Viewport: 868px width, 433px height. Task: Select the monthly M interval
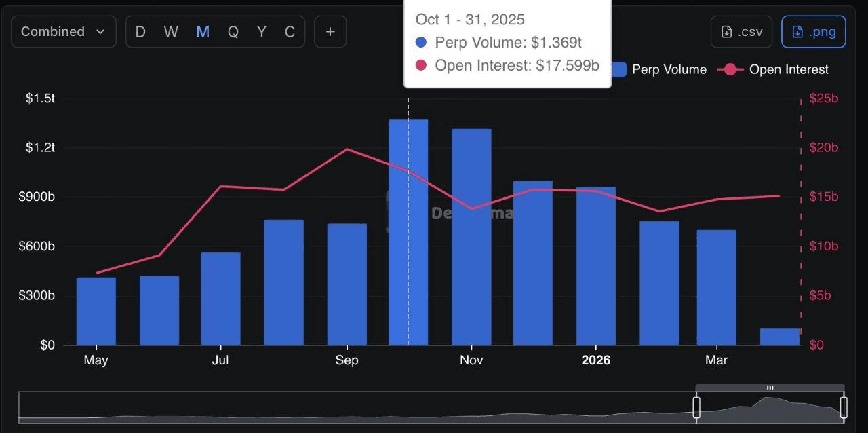202,32
